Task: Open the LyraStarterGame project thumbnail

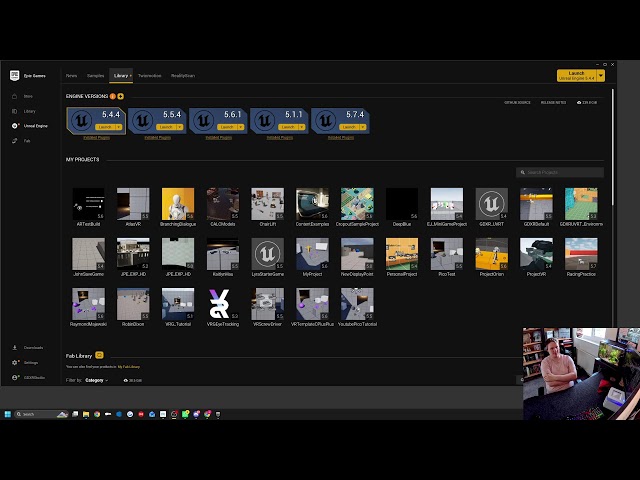Action: click(268, 254)
